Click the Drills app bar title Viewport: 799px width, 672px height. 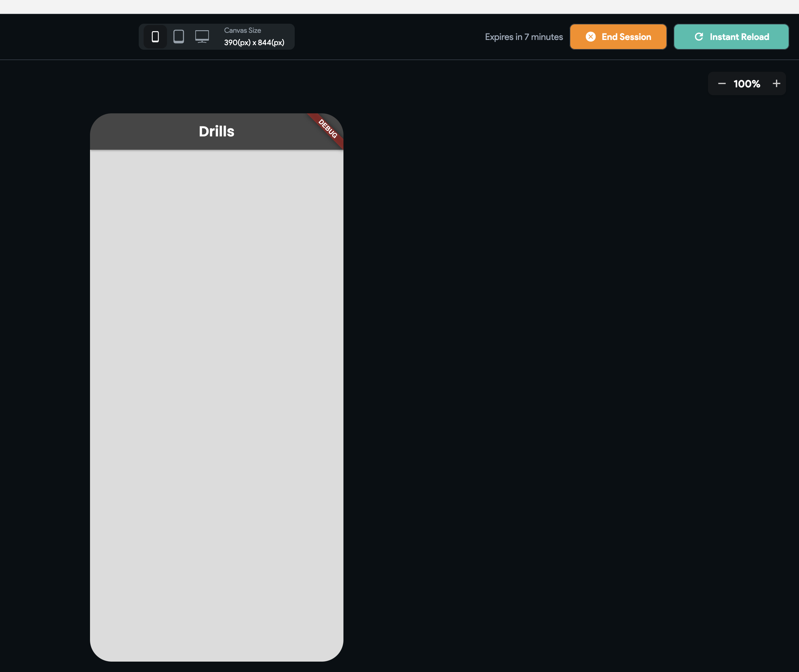[216, 132]
